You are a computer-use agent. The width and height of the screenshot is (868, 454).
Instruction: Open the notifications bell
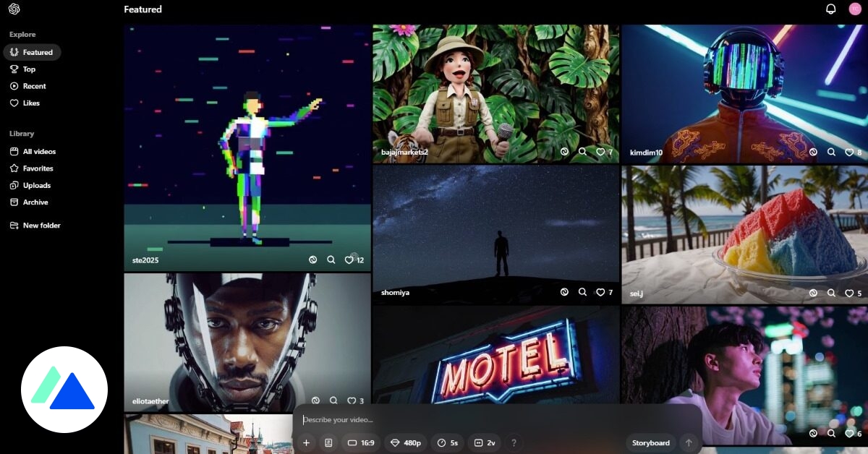830,9
